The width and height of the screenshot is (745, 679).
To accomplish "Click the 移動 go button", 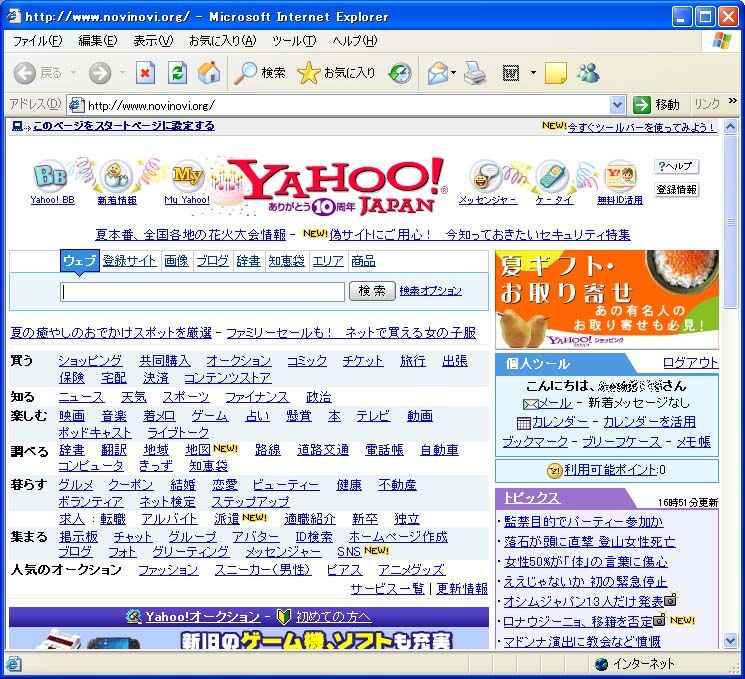I will point(657,105).
